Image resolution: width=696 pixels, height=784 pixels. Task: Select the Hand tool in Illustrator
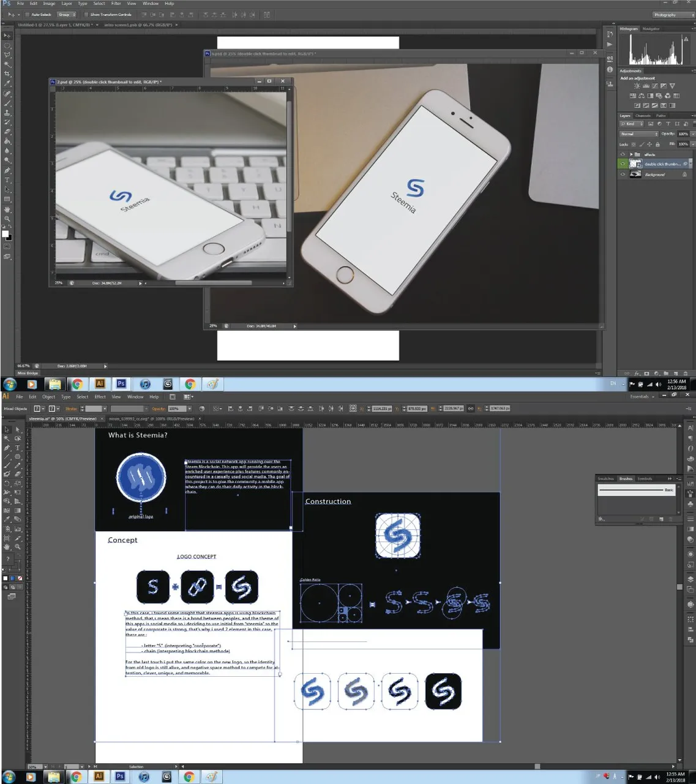click(x=7, y=546)
